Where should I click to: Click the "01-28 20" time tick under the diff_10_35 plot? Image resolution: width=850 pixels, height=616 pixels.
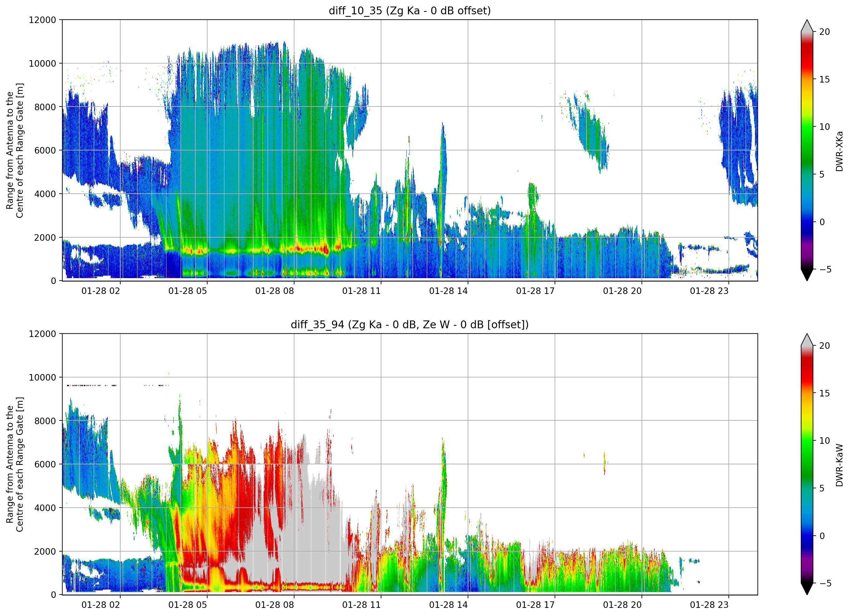pyautogui.click(x=623, y=291)
